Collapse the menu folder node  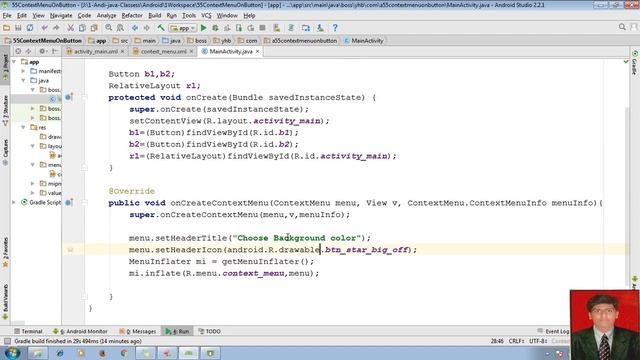(x=33, y=164)
